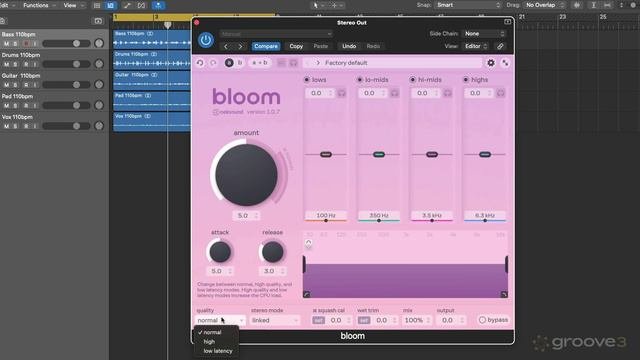Click the global headphone listen icon
This screenshot has height=360, width=640.
click(293, 63)
